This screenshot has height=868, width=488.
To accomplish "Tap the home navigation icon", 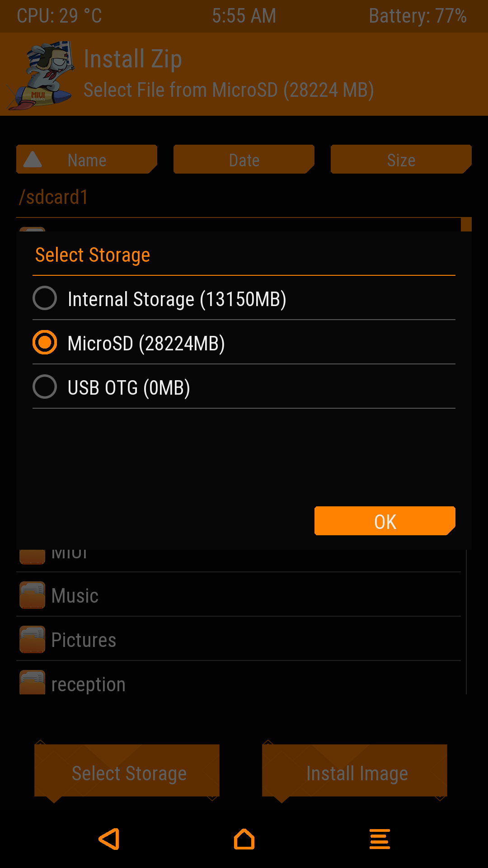I will [244, 839].
